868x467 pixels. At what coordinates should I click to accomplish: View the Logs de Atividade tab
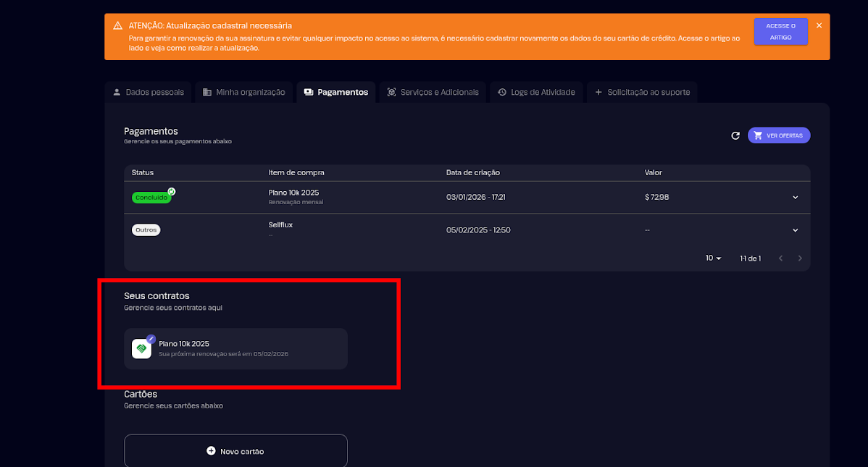[x=536, y=93]
